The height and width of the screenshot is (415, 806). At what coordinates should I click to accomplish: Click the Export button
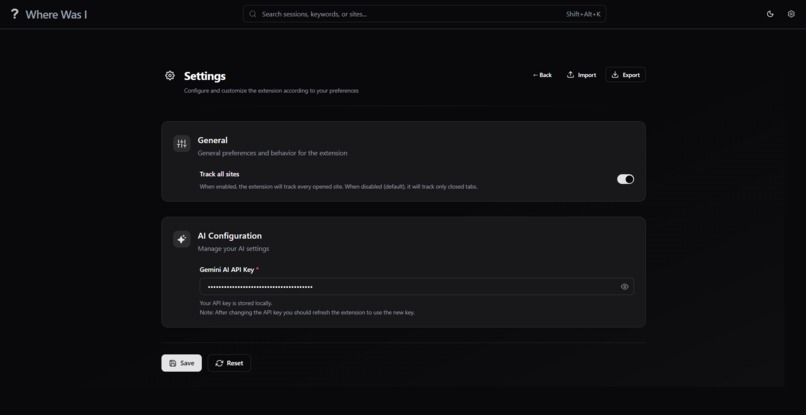click(626, 75)
